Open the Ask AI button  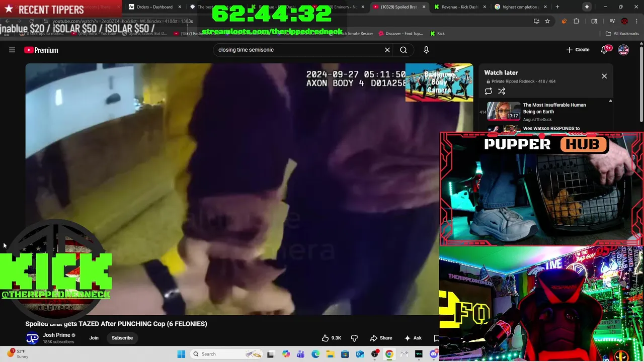click(x=413, y=338)
